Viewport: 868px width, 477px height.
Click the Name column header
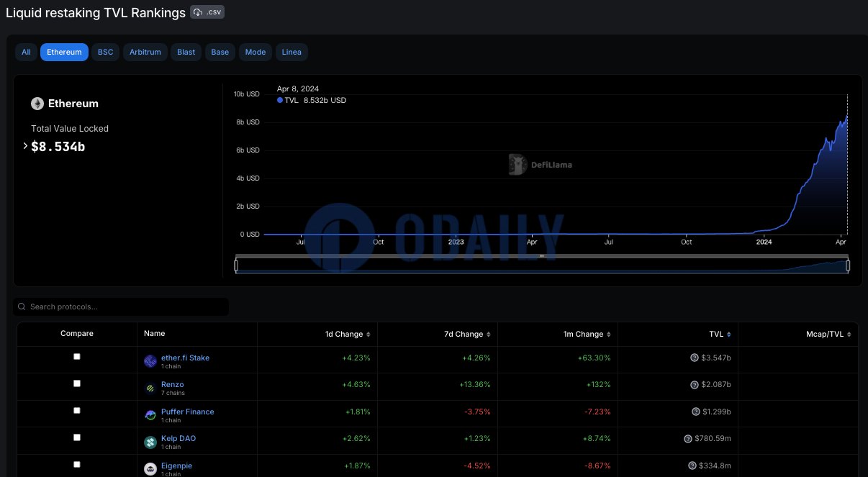click(x=155, y=334)
